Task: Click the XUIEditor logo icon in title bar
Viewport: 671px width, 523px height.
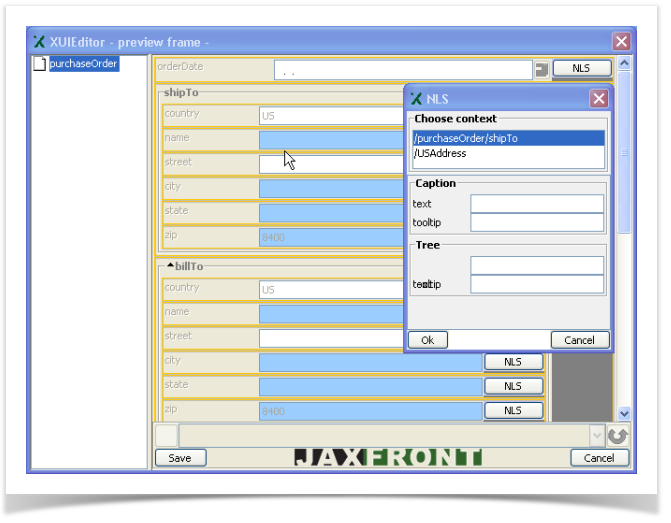Action: click(x=40, y=42)
